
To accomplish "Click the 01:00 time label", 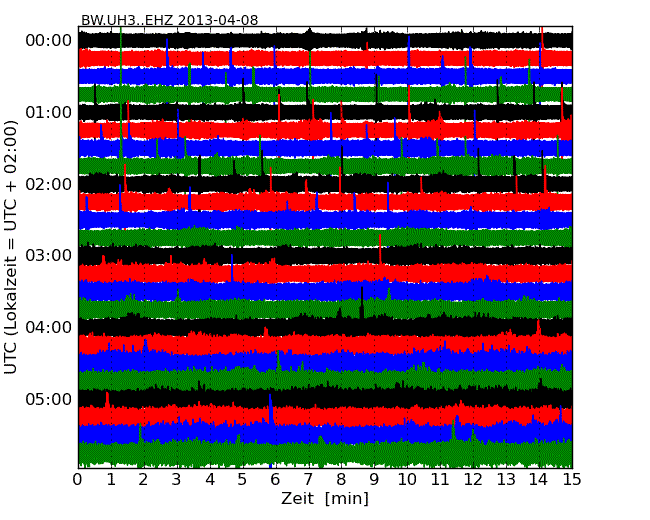I will tap(49, 112).
